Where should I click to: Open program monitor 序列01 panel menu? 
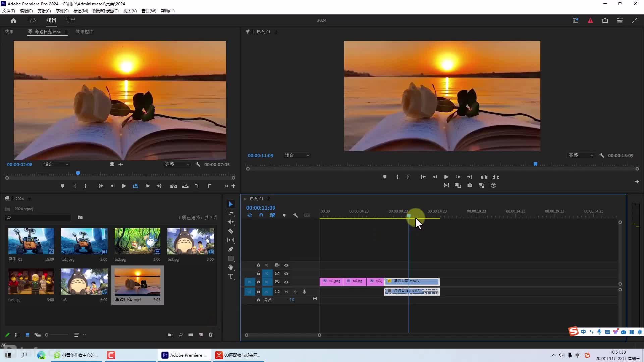(276, 32)
